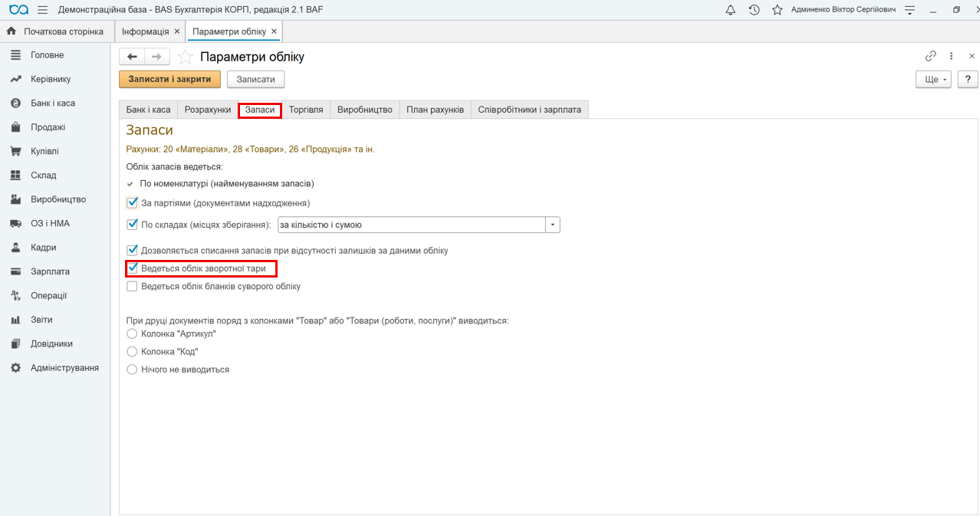Uncheck Ведеться облік зворотної тари
The height and width of the screenshot is (516, 980).
[x=132, y=268]
